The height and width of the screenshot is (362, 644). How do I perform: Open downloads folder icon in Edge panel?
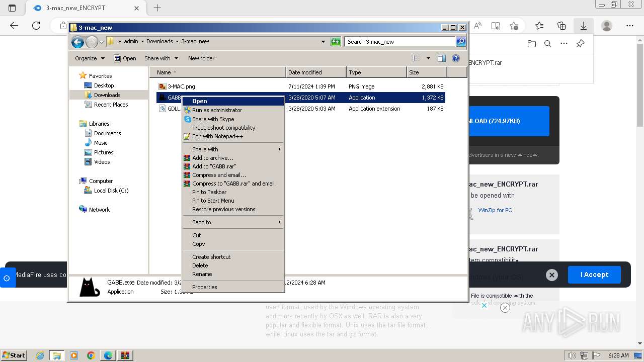532,44
